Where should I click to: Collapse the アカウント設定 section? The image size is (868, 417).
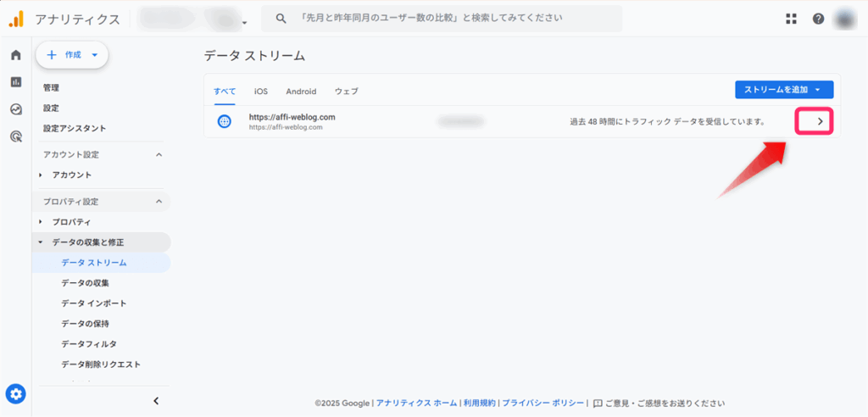click(159, 154)
